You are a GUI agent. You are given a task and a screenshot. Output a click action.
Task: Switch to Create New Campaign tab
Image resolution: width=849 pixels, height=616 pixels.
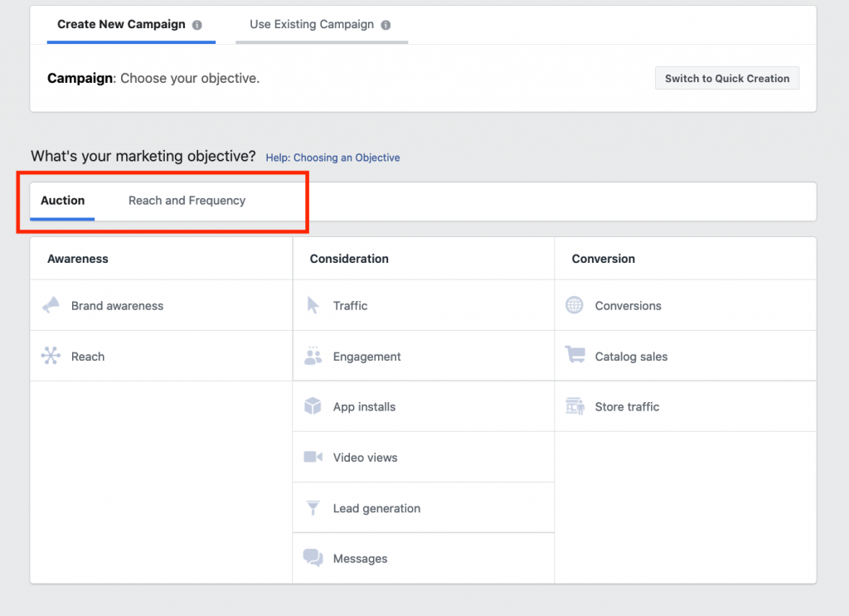(x=131, y=25)
